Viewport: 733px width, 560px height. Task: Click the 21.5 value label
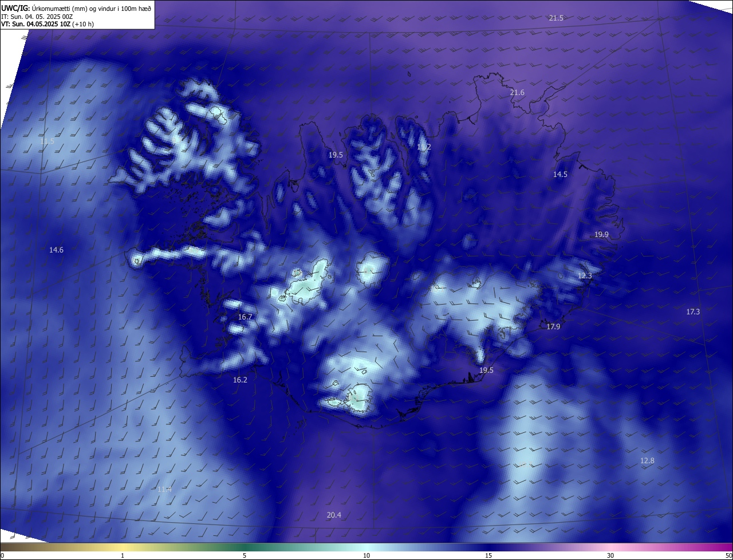coord(556,18)
